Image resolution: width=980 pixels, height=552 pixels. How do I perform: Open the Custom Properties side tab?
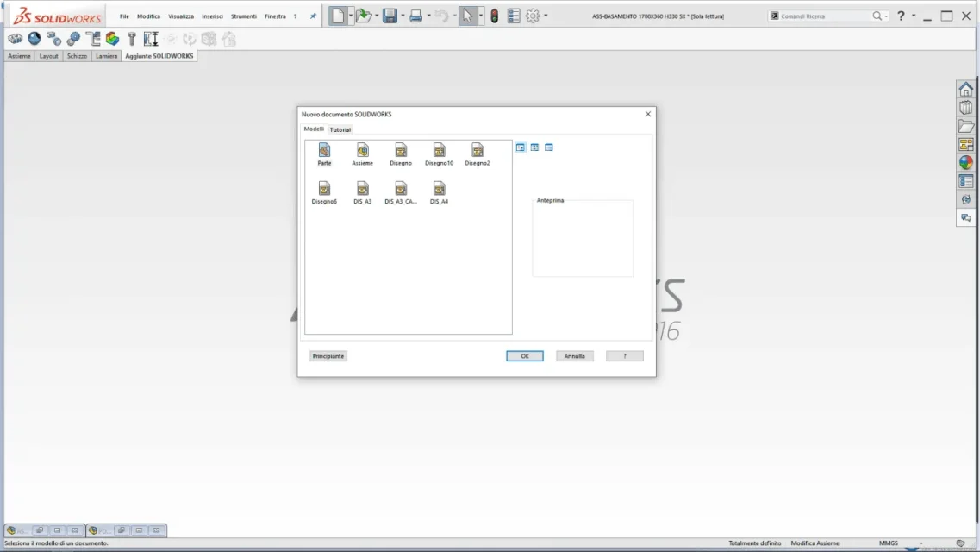click(x=965, y=181)
